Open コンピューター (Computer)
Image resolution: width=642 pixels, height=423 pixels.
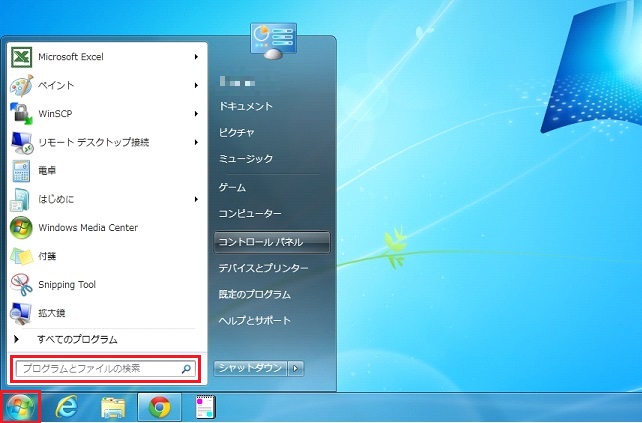250,214
